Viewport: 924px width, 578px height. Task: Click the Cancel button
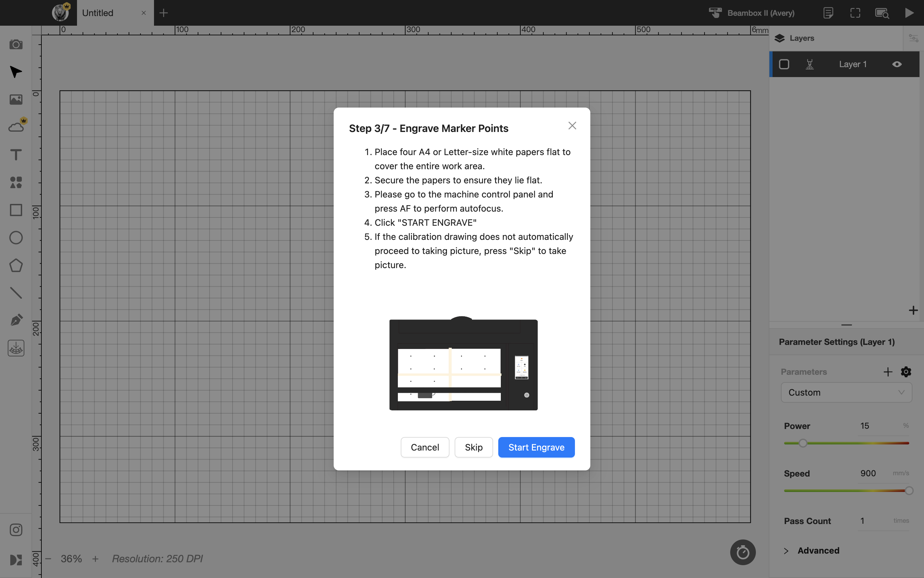coord(424,447)
